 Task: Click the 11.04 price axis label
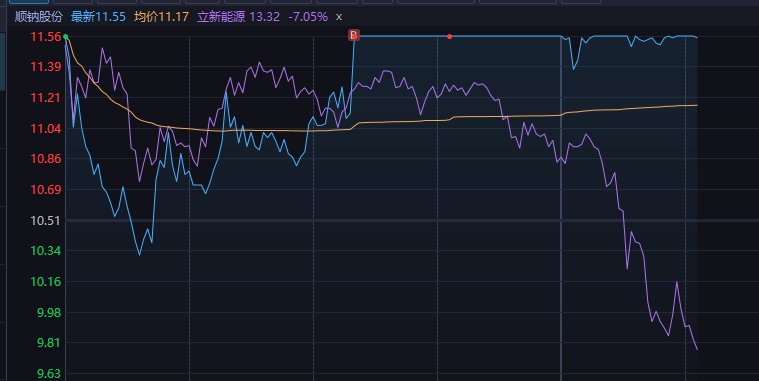(x=46, y=129)
